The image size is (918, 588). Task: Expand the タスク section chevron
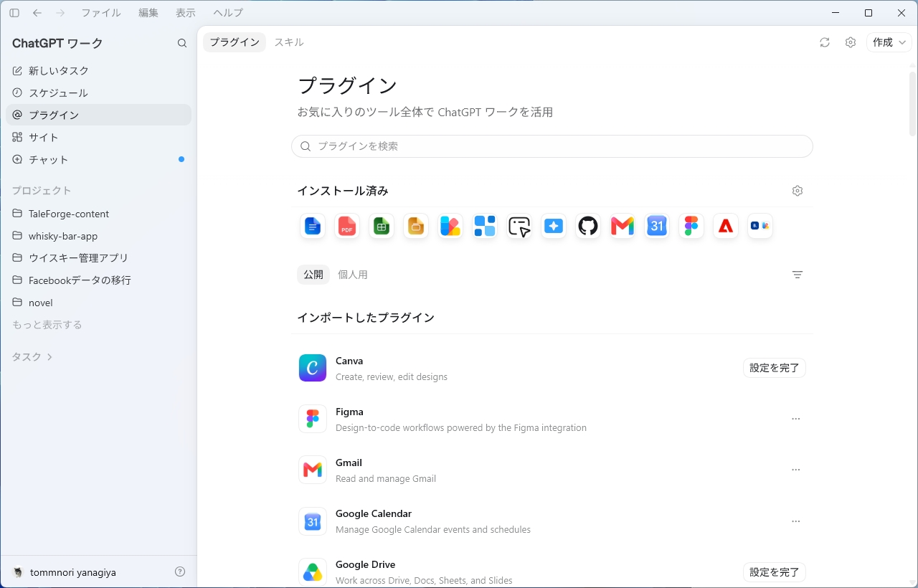[x=49, y=356]
